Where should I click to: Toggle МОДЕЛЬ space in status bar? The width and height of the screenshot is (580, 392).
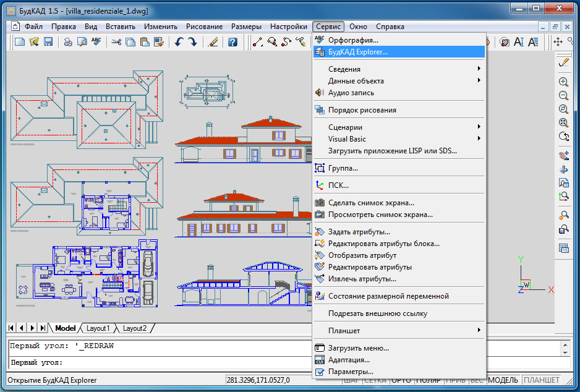pos(503,380)
